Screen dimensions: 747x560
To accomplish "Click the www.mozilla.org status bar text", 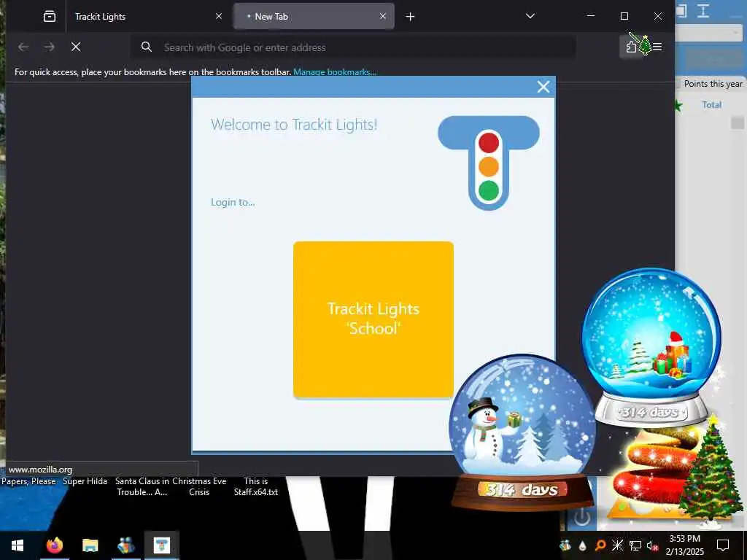I will (x=41, y=470).
